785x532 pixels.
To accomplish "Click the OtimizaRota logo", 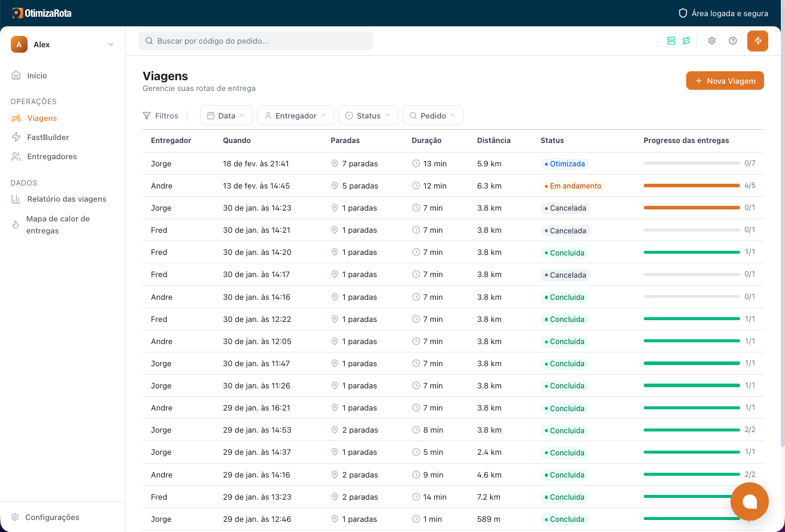I will (x=42, y=13).
